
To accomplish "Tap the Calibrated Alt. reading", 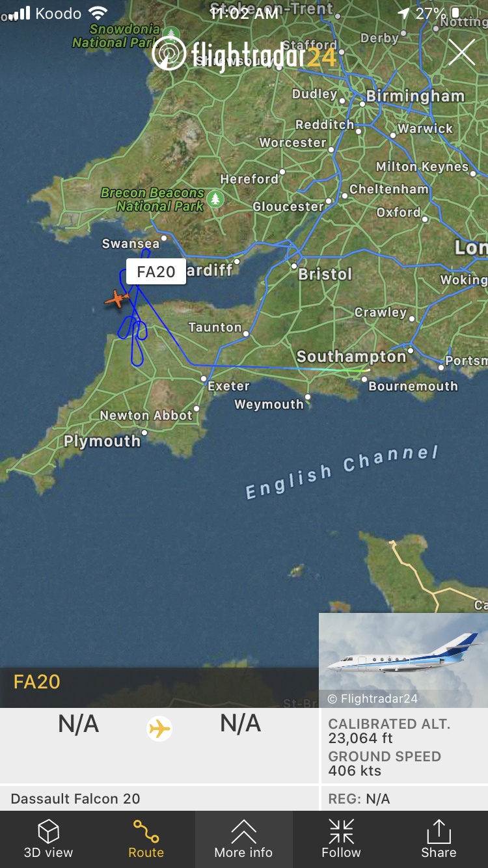I will coord(389,731).
